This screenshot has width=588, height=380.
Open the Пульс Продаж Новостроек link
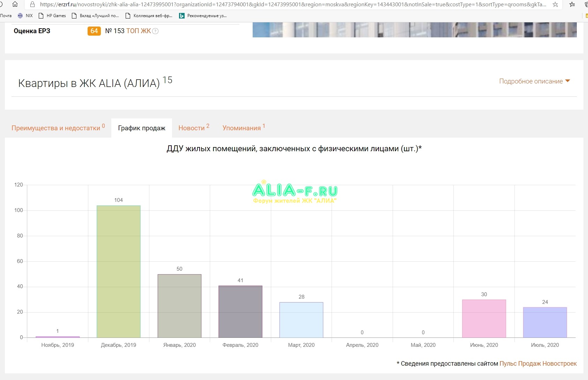[x=538, y=364]
